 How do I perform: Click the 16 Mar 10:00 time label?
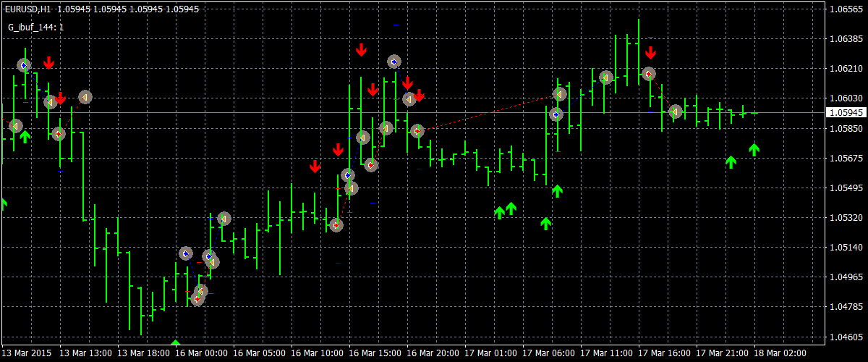click(318, 353)
